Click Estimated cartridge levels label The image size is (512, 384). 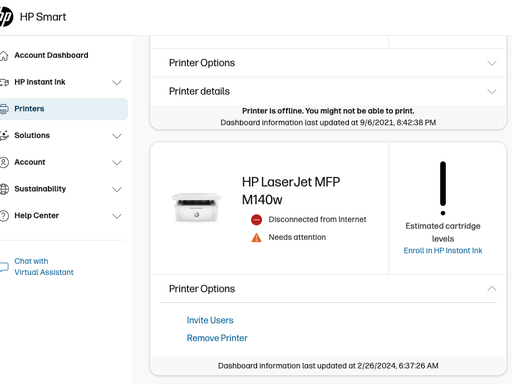coord(443,232)
